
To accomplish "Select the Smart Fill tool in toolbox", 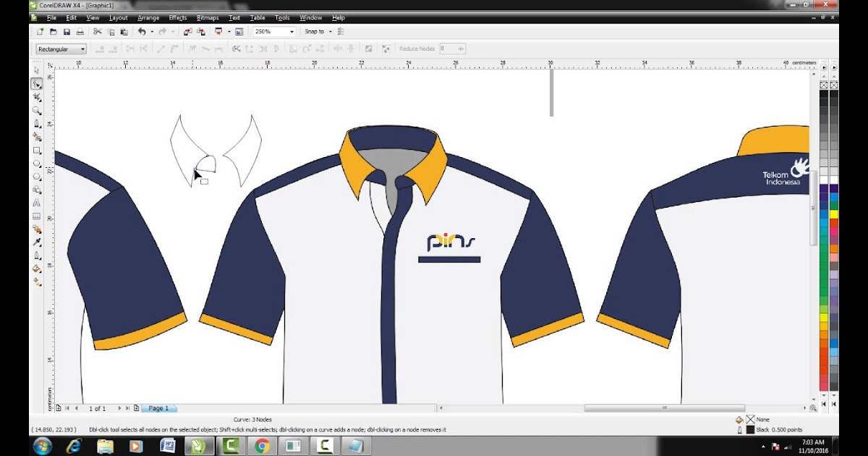I will [37, 137].
